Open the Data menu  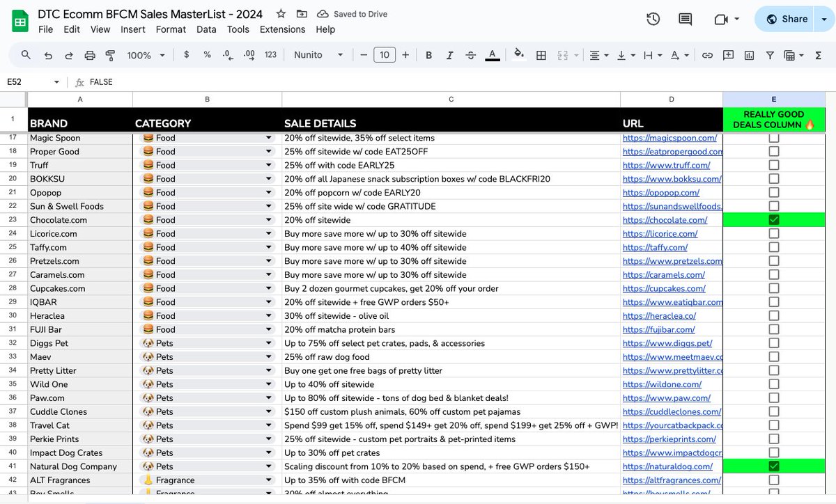coord(206,29)
